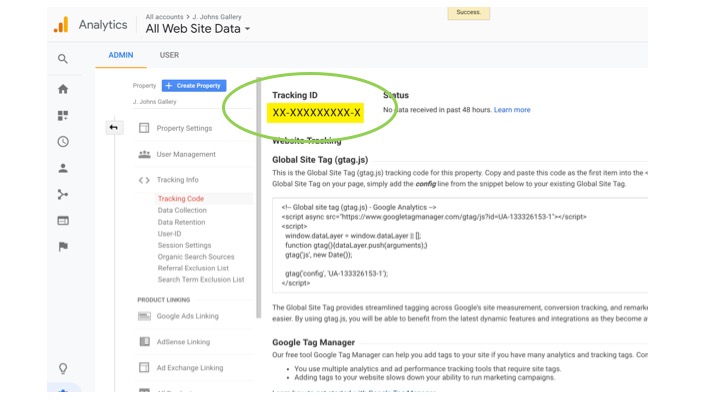Screen dimensions: 720x405
Task: Open Customization dashboards icon in sidebar
Action: (63, 115)
